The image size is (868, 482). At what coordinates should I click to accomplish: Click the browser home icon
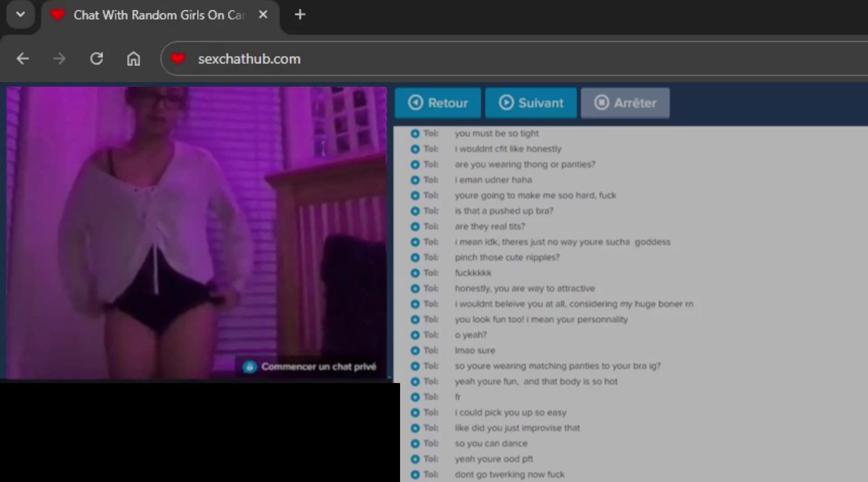click(x=133, y=59)
